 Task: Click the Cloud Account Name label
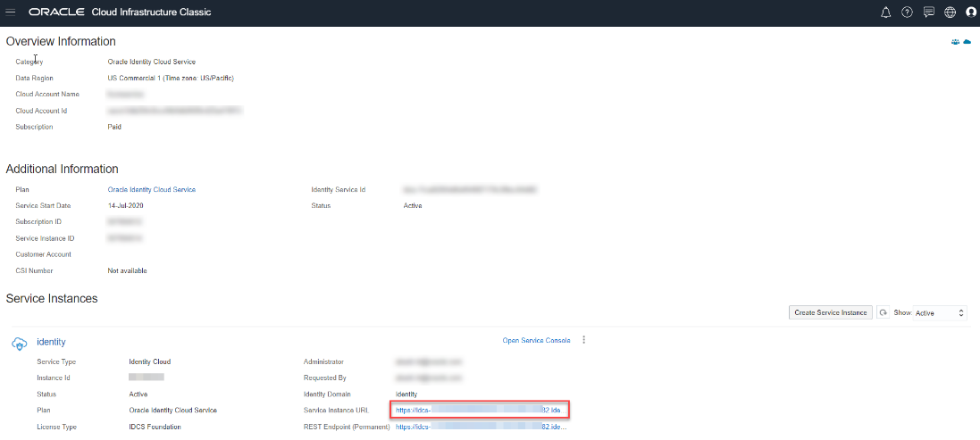[x=46, y=95]
